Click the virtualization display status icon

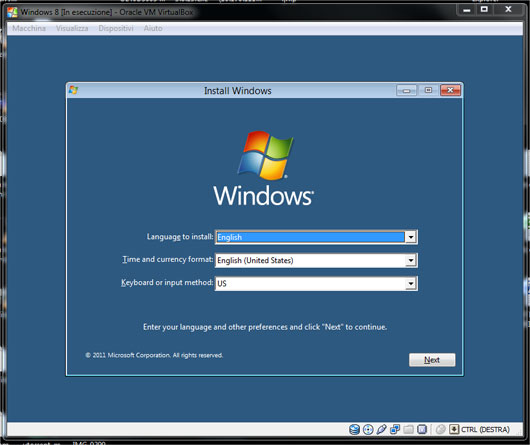(422, 429)
